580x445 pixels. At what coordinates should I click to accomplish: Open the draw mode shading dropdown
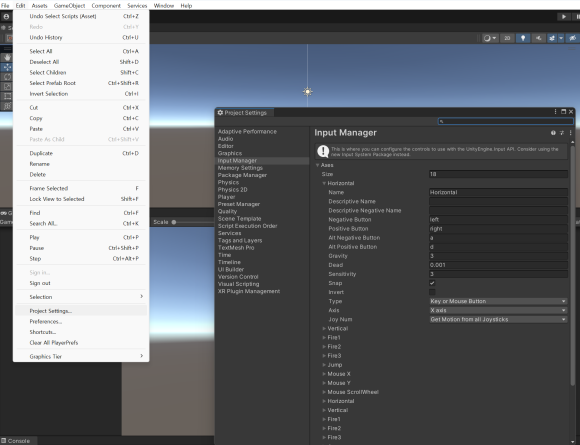pos(490,38)
